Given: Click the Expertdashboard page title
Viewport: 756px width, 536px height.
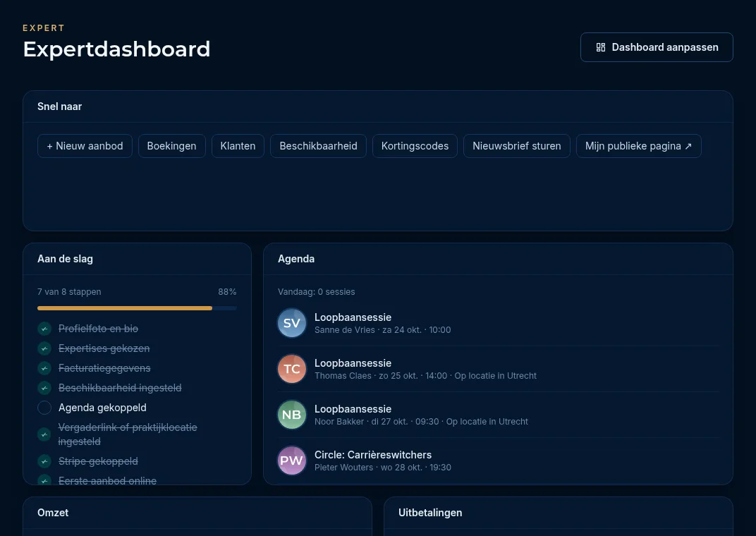Looking at the screenshot, I should (x=116, y=49).
